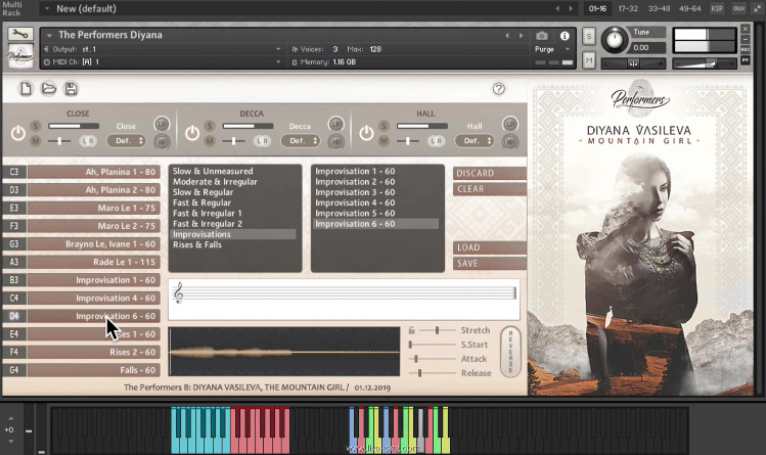Toggle DECCA microphone power button
This screenshot has width=766, height=455.
192,133
